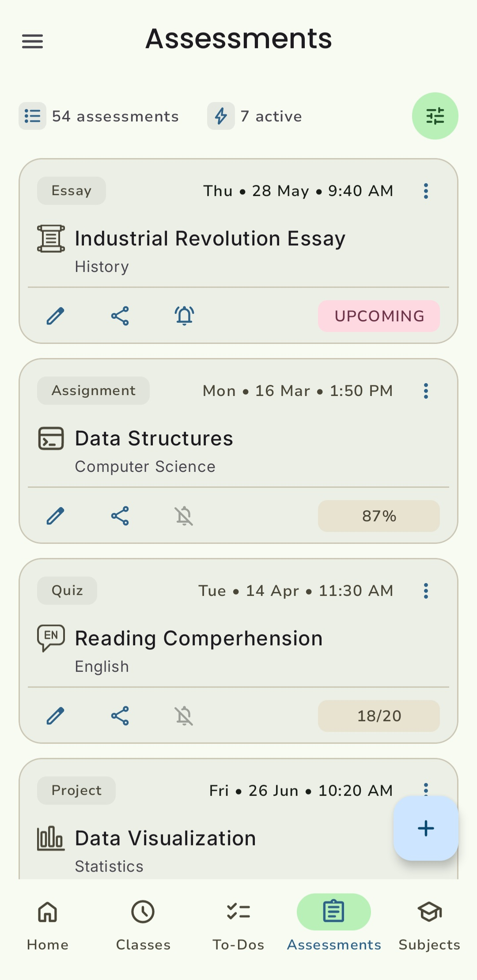Tap the UPCOMING status badge
477x980 pixels.
[379, 316]
